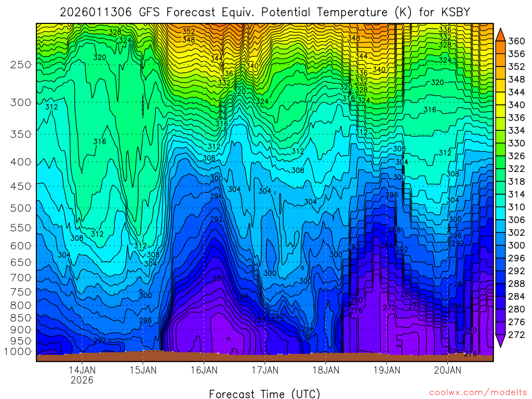Click the 326 color scale value
This screenshot has height=399, width=532.
coord(516,156)
